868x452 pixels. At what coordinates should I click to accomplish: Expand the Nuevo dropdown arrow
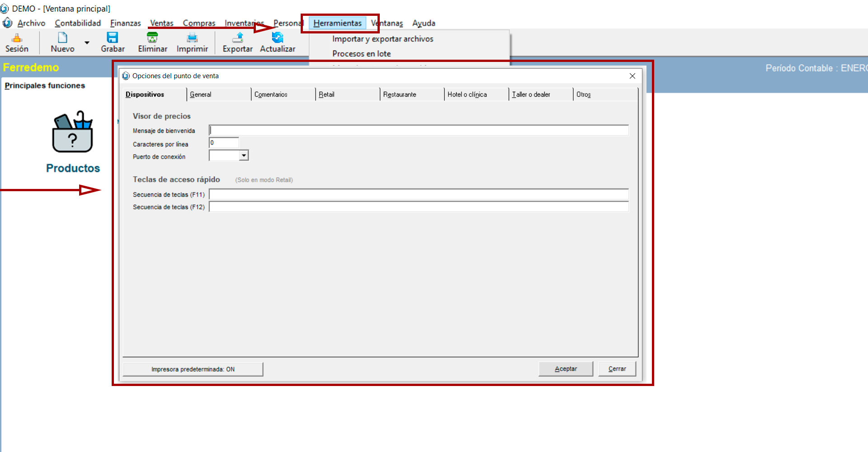[87, 43]
